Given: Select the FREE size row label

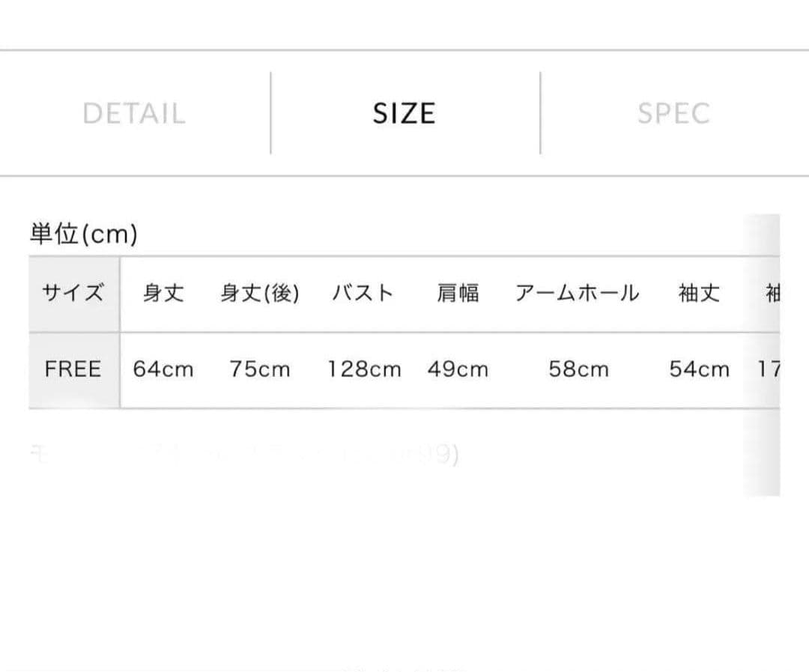Looking at the screenshot, I should coord(73,369).
